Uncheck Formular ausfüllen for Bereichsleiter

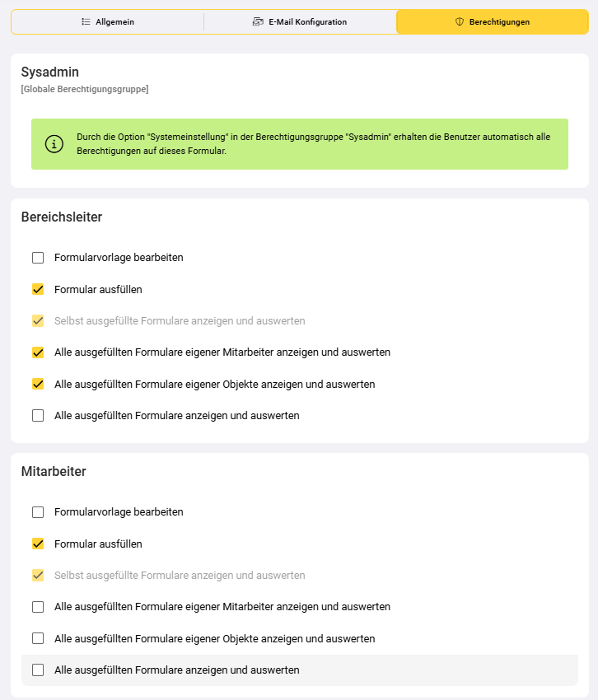[38, 289]
